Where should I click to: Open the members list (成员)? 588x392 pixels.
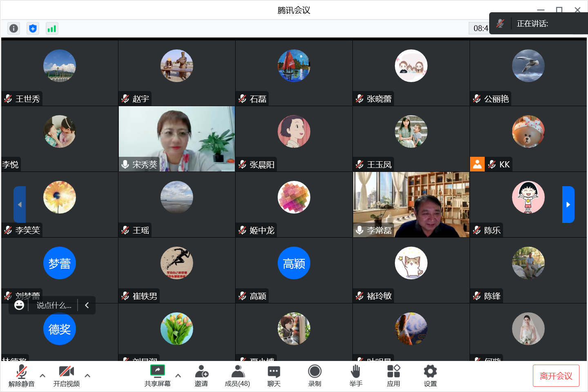click(237, 375)
